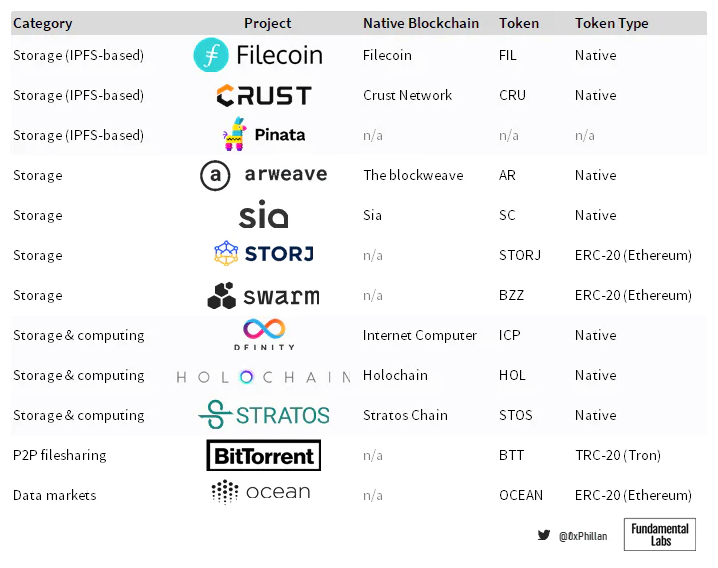Click the Stratos logo

click(264, 414)
